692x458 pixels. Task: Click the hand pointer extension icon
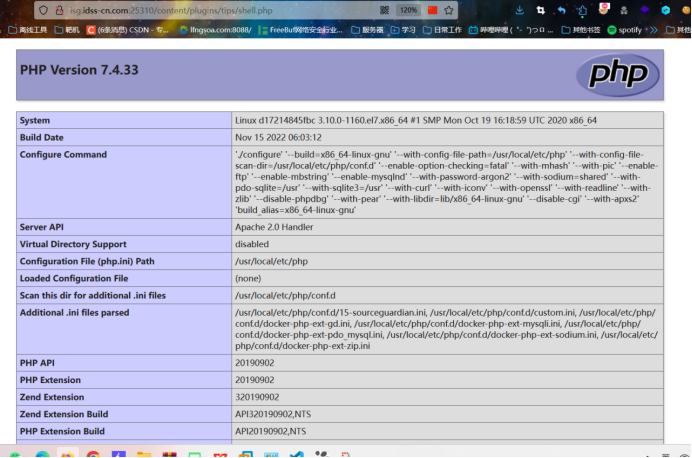point(583,11)
